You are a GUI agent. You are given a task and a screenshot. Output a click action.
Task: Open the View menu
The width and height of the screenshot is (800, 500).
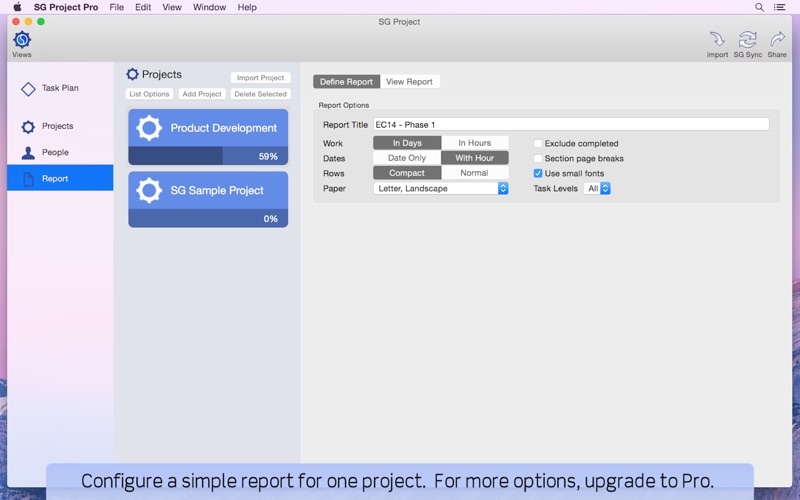pos(172,7)
